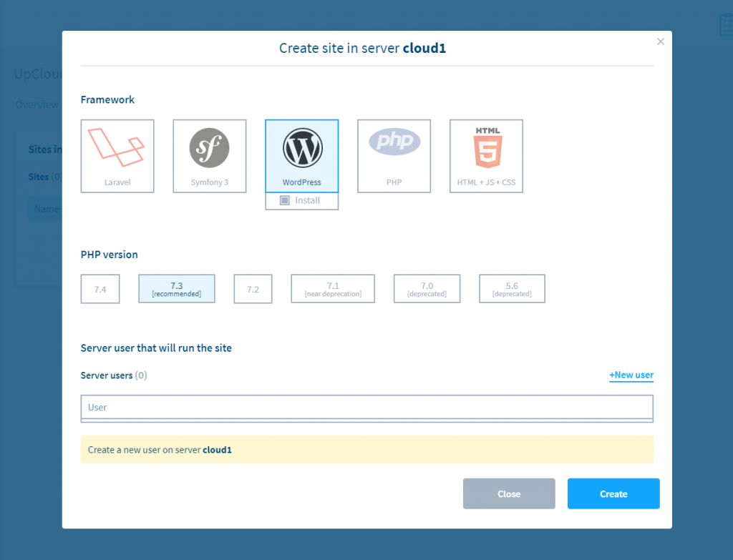Choose the PHP framework option

[x=394, y=156]
